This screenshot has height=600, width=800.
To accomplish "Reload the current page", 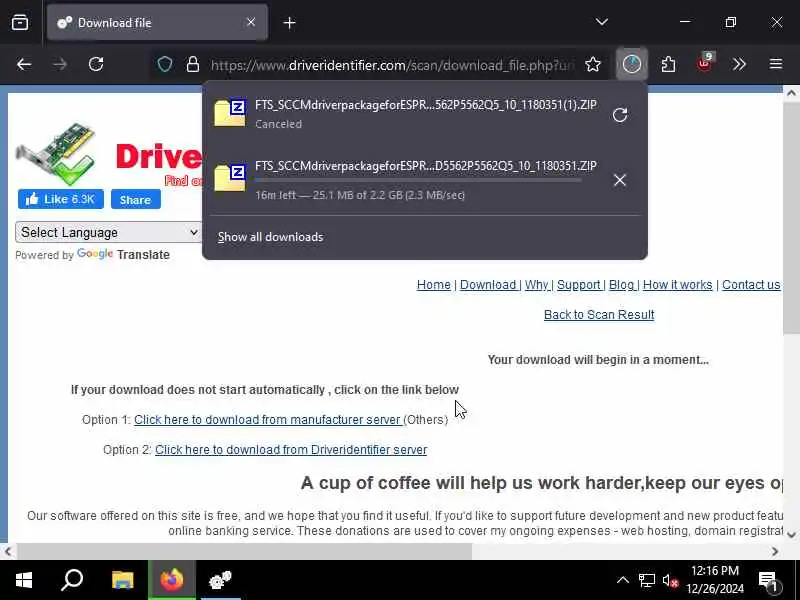I will tap(96, 64).
